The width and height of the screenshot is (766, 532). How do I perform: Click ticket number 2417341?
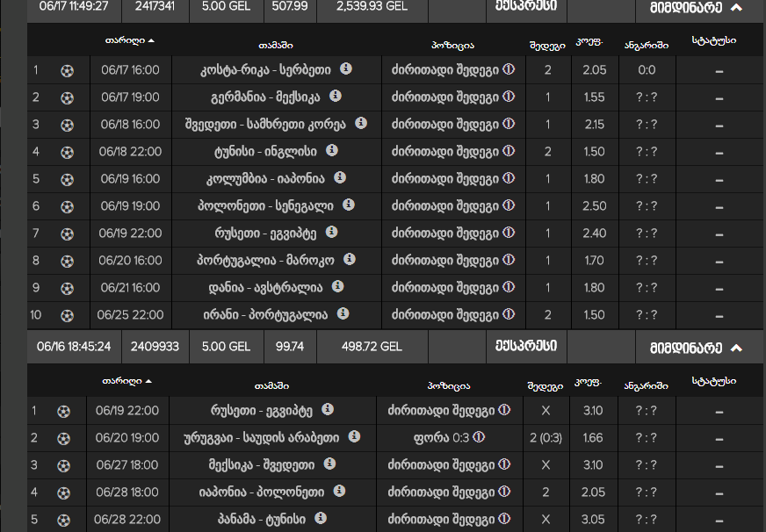pos(155,6)
